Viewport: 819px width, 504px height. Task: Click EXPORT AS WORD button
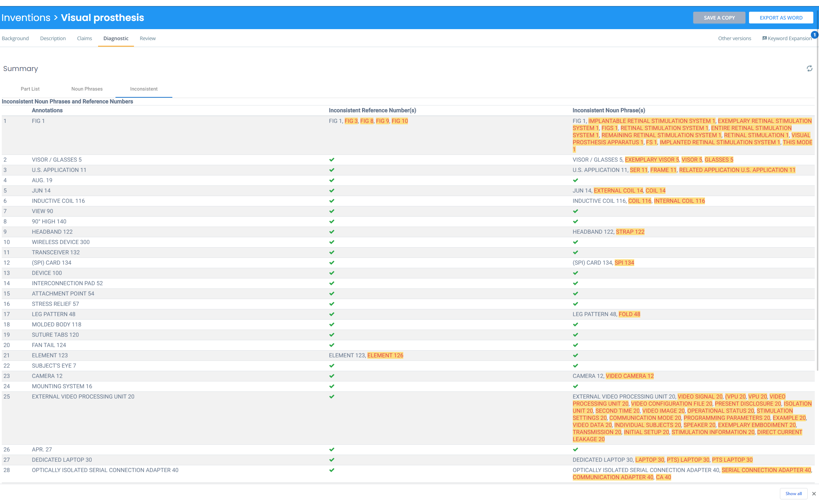(781, 18)
